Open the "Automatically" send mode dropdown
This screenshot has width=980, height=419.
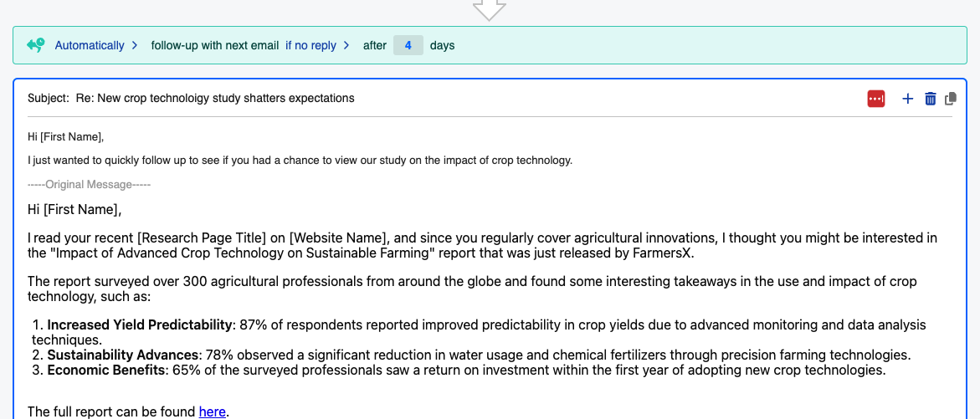coord(90,45)
